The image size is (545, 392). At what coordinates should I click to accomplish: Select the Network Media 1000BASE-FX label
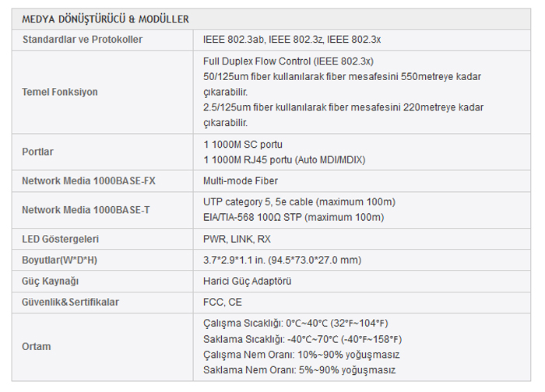(x=89, y=181)
